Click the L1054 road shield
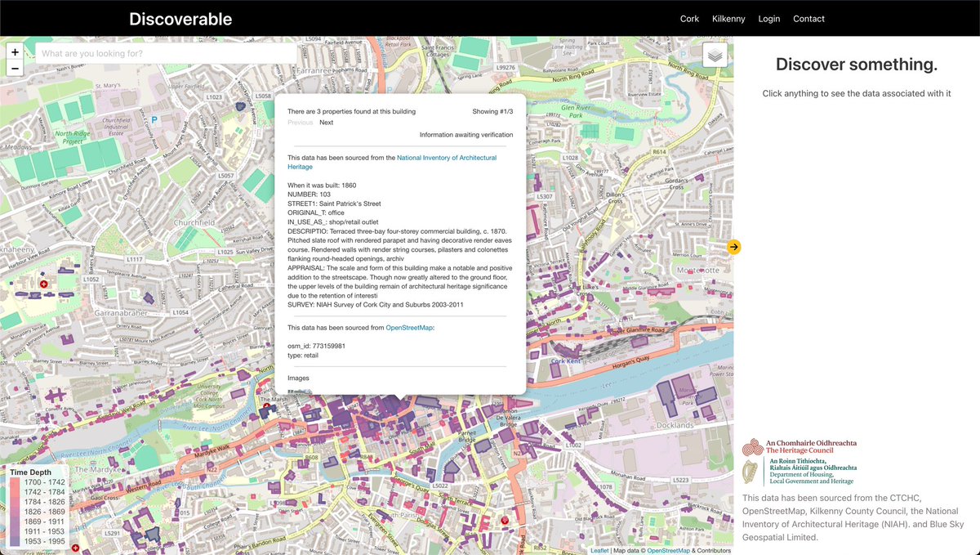This screenshot has width=980, height=555. pos(180,312)
